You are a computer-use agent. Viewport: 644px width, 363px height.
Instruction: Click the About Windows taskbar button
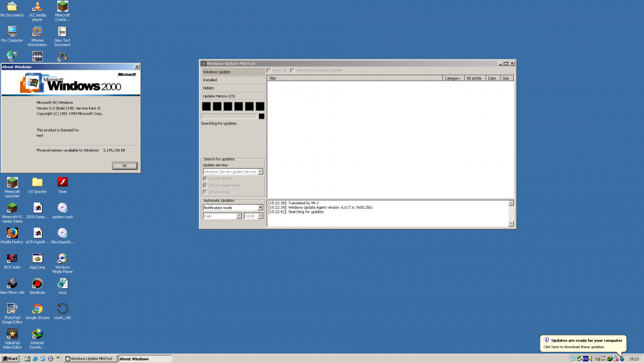tap(144, 358)
